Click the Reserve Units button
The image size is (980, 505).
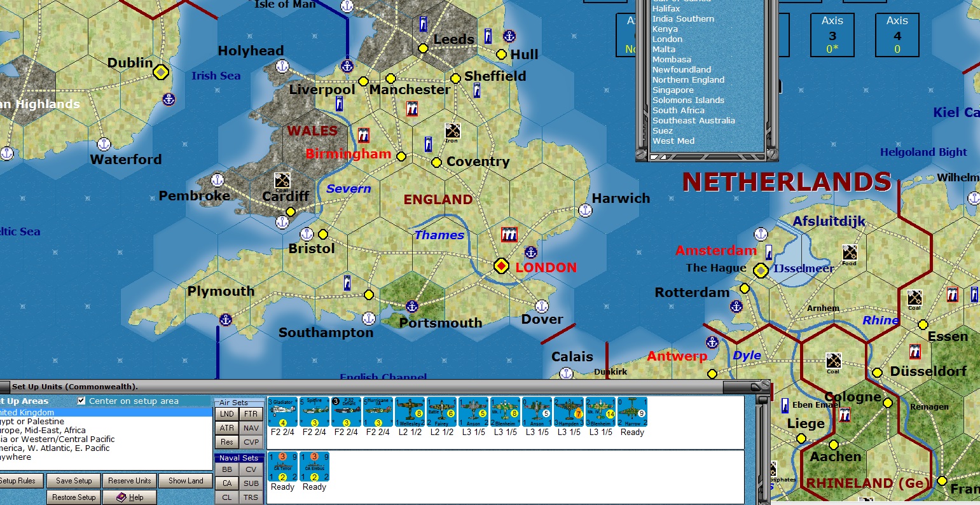click(130, 481)
